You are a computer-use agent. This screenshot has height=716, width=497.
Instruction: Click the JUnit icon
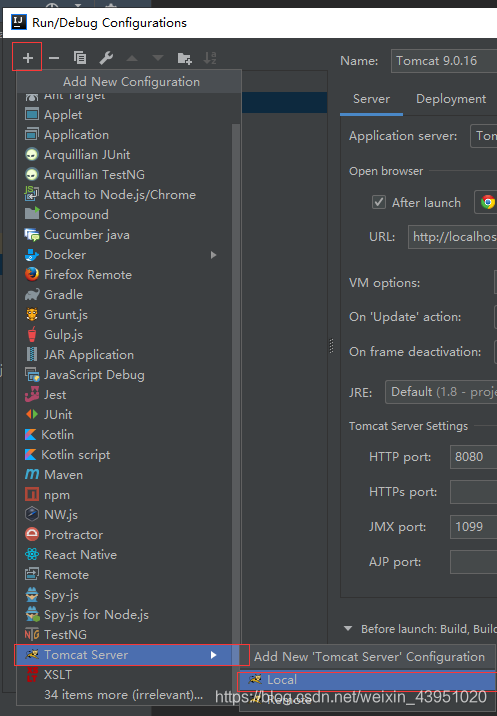[x=32, y=415]
